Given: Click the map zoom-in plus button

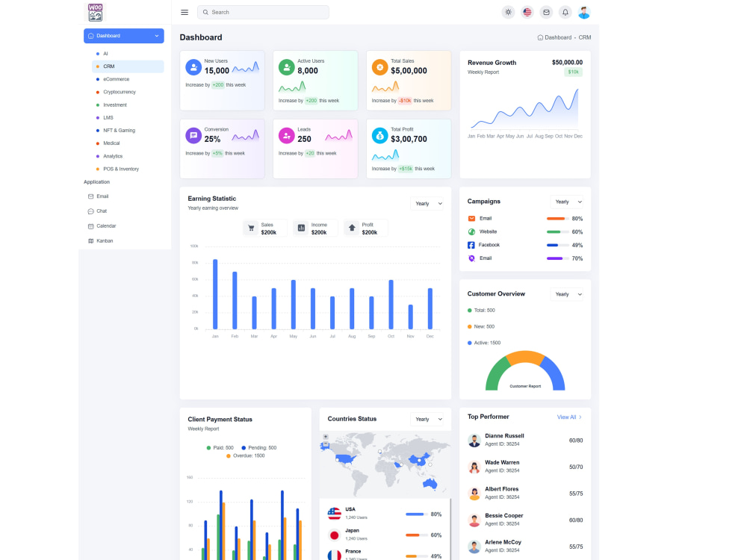Looking at the screenshot, I should pos(326,437).
